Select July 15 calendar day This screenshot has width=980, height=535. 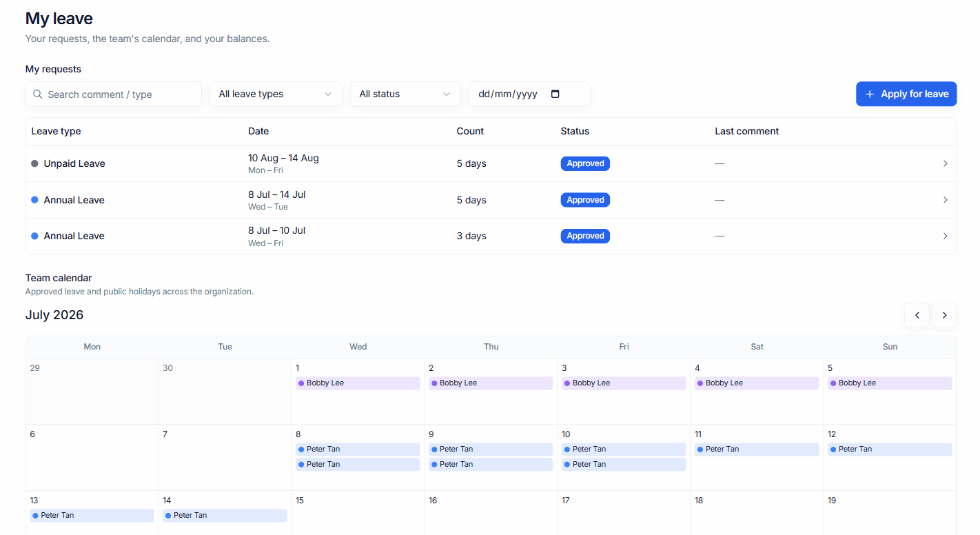click(x=358, y=513)
